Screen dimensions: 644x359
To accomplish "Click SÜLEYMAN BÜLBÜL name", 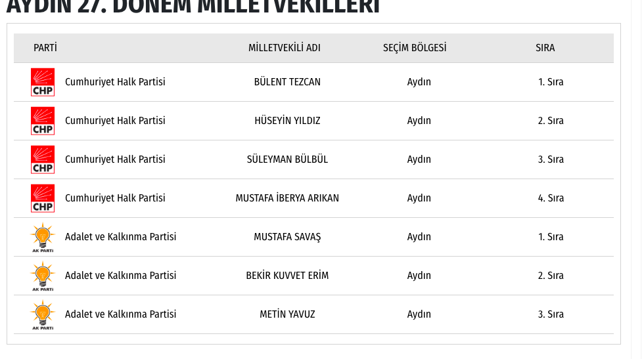I will 287,159.
